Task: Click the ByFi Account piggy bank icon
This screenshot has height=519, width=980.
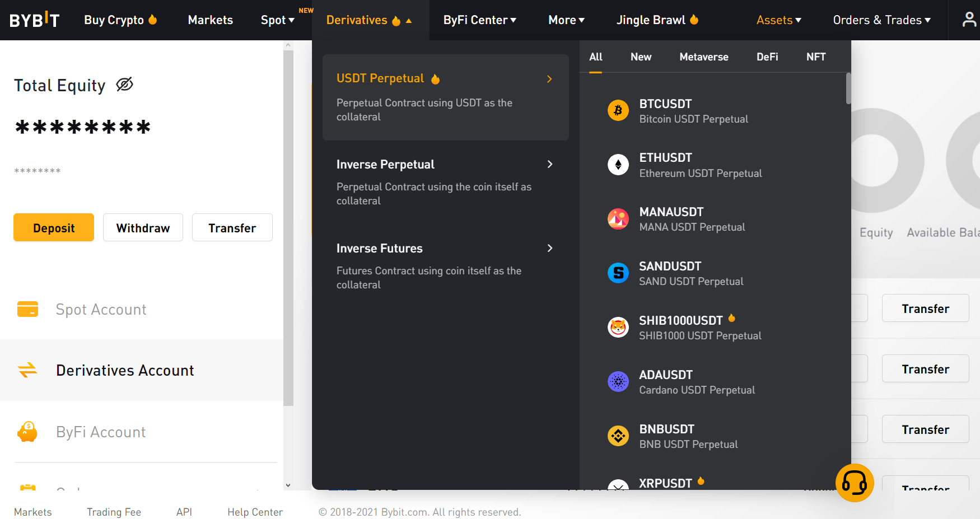Action: [x=27, y=432]
